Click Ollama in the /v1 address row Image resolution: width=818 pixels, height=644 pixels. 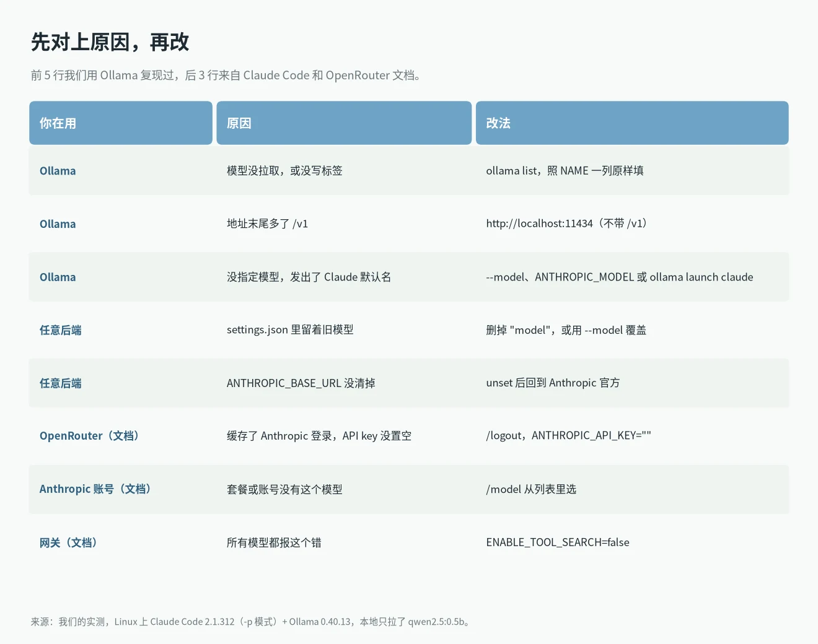point(58,224)
